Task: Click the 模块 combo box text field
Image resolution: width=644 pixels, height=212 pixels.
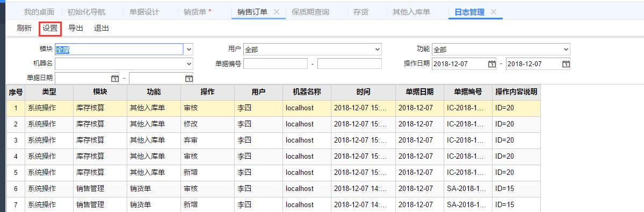Action: click(119, 50)
